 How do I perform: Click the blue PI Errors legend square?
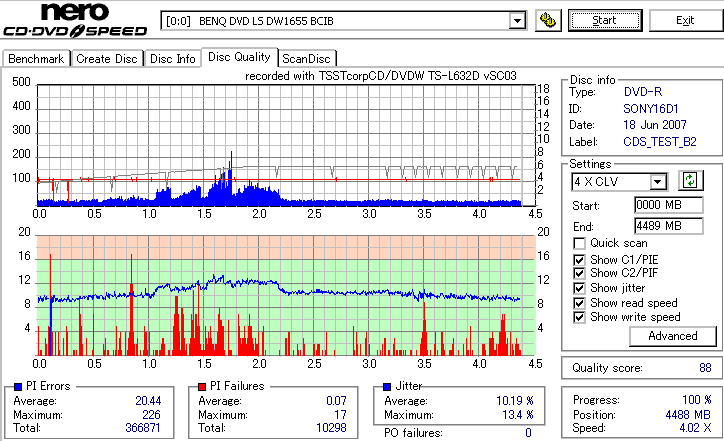[x=18, y=387]
